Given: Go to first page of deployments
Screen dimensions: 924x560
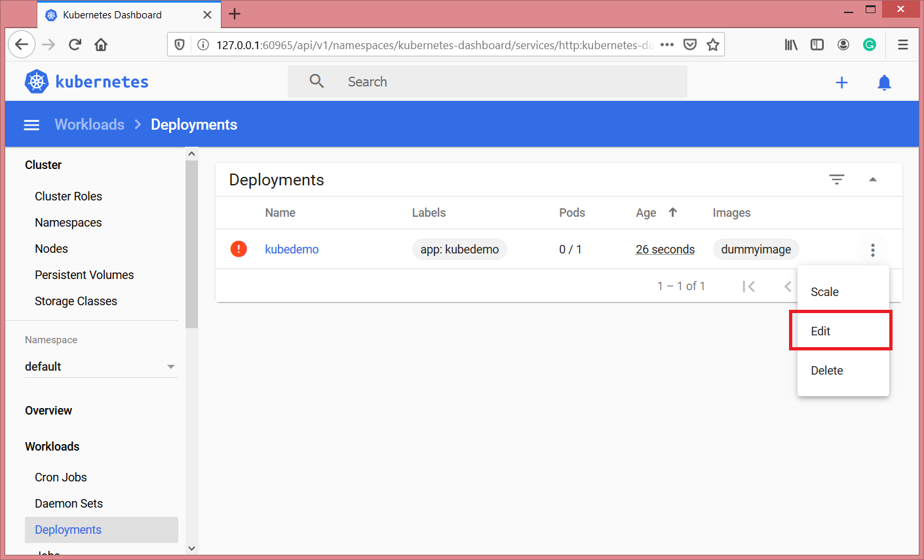Looking at the screenshot, I should point(748,286).
